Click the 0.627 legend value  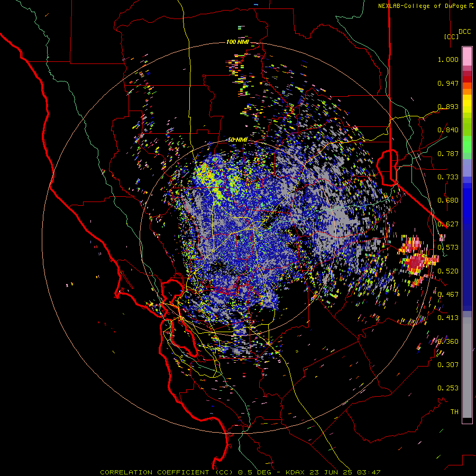point(448,224)
